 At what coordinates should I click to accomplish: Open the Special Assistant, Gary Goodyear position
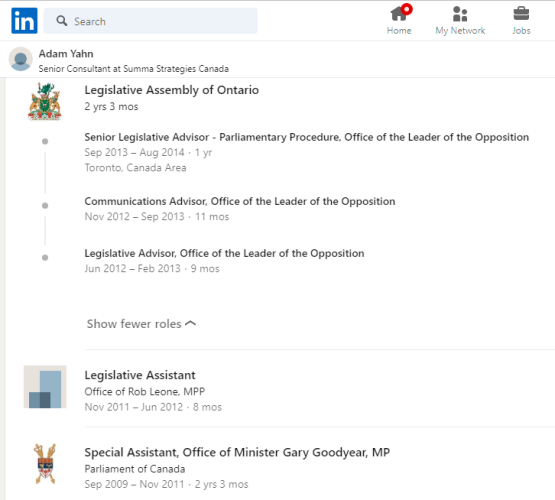click(x=237, y=452)
